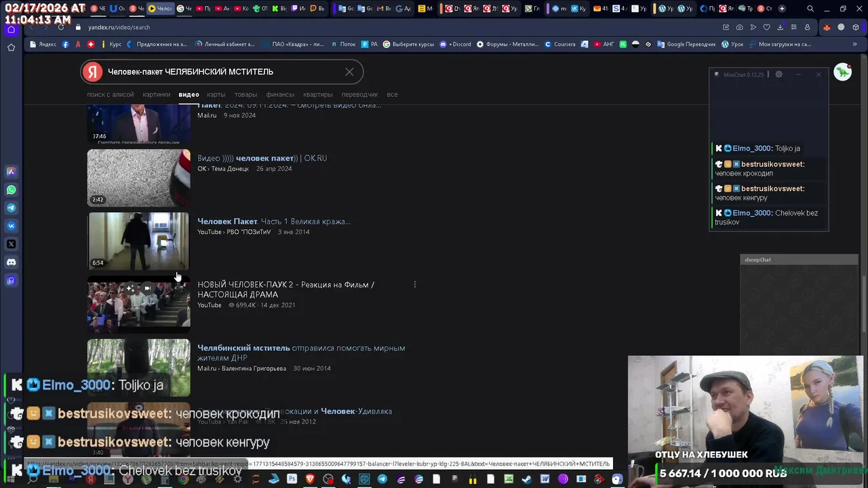This screenshot has width=868, height=488.
Task: Open X (Twitter) in the browser sidebar
Action: click(x=11, y=244)
